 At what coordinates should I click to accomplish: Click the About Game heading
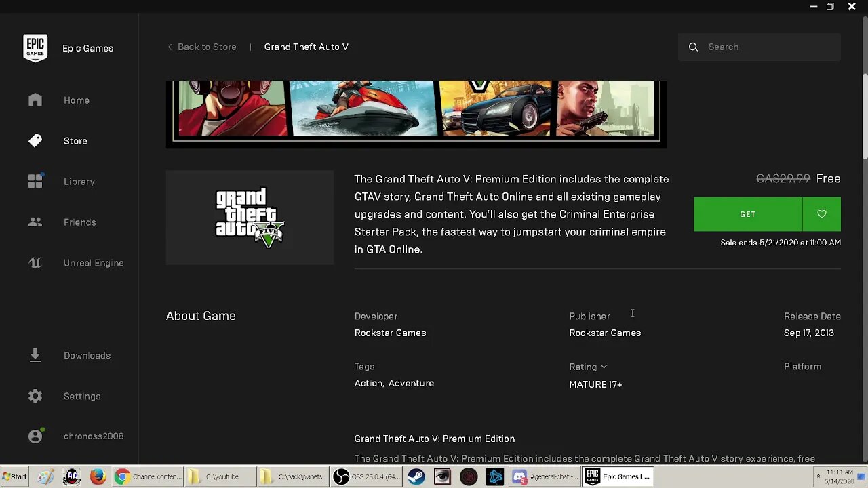point(201,316)
